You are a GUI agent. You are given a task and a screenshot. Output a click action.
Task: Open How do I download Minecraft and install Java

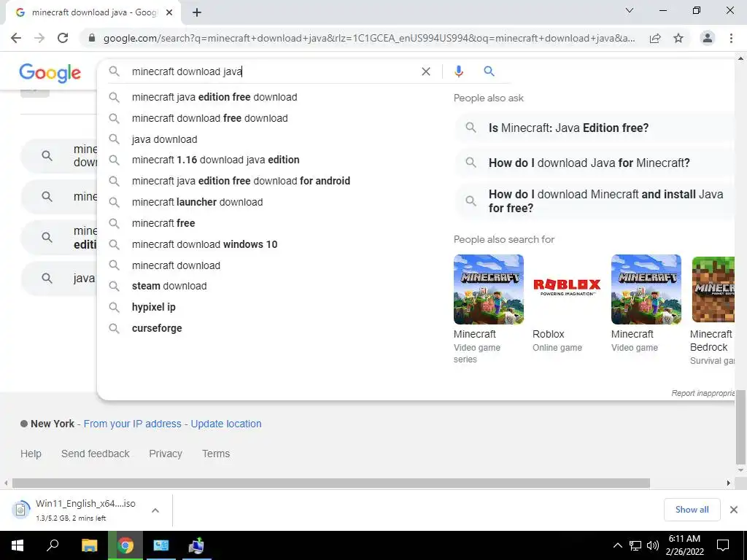tap(594, 201)
